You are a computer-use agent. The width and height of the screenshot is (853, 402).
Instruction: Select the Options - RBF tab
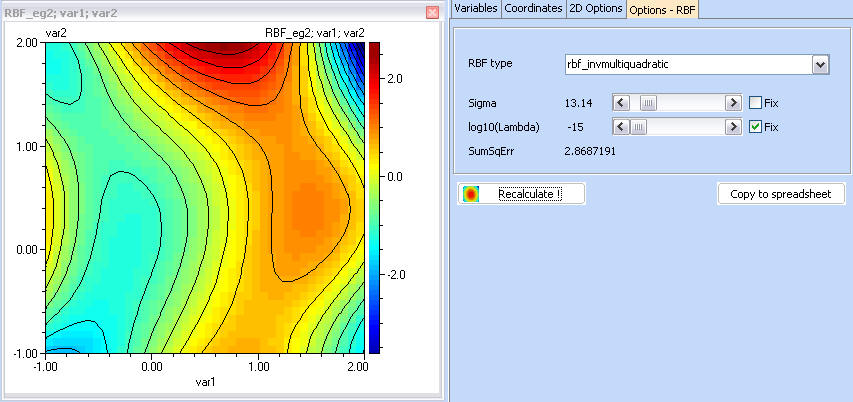(664, 9)
